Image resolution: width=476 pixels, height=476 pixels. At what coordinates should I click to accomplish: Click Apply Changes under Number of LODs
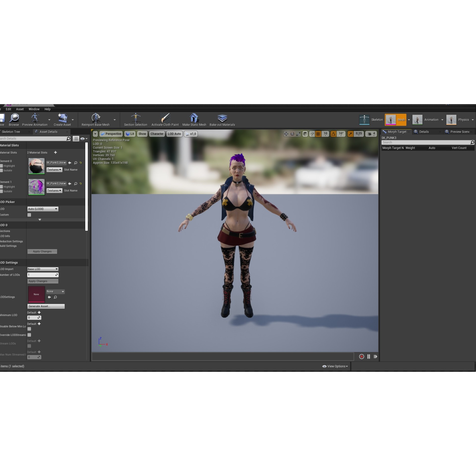click(43, 281)
